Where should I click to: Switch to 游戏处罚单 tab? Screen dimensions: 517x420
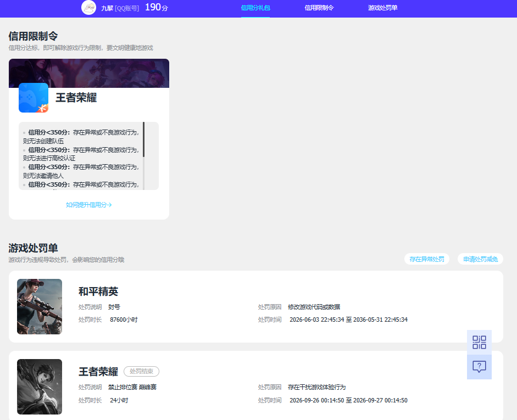coord(382,8)
